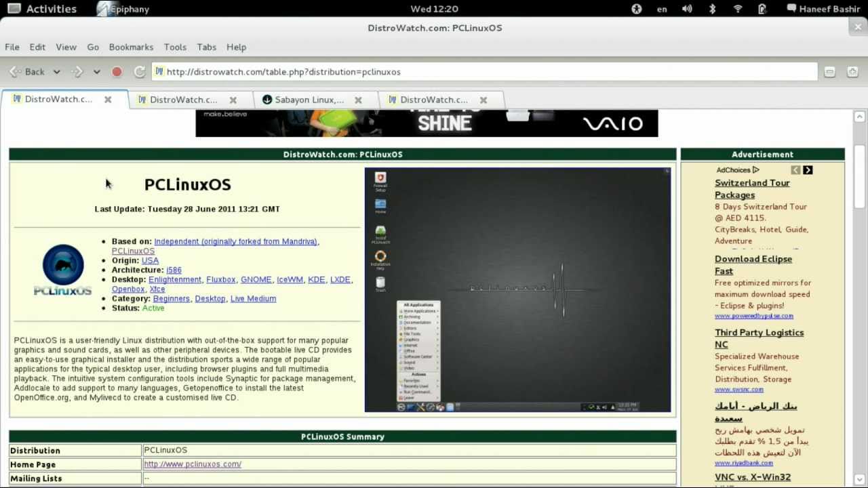Open the Bookmarks menu

tap(131, 47)
